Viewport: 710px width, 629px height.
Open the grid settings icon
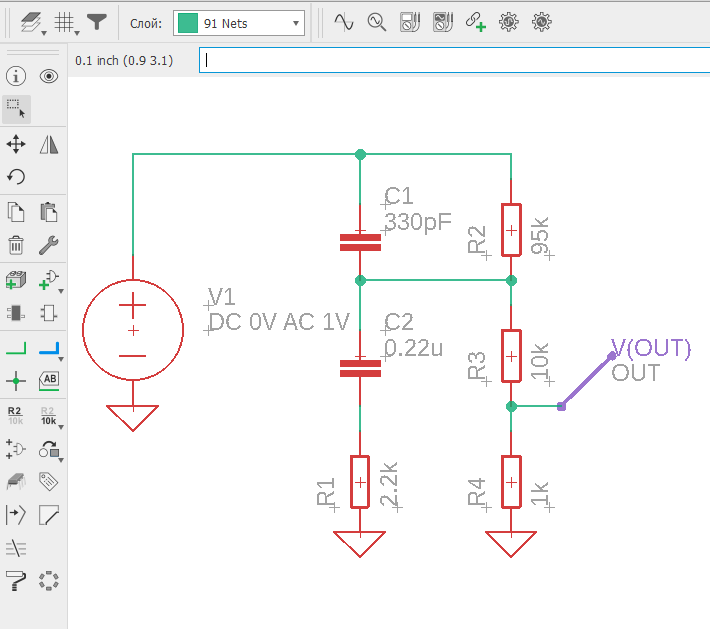point(64,22)
